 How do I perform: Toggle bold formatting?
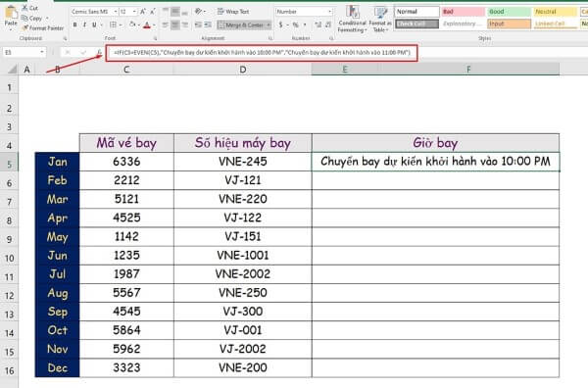75,24
